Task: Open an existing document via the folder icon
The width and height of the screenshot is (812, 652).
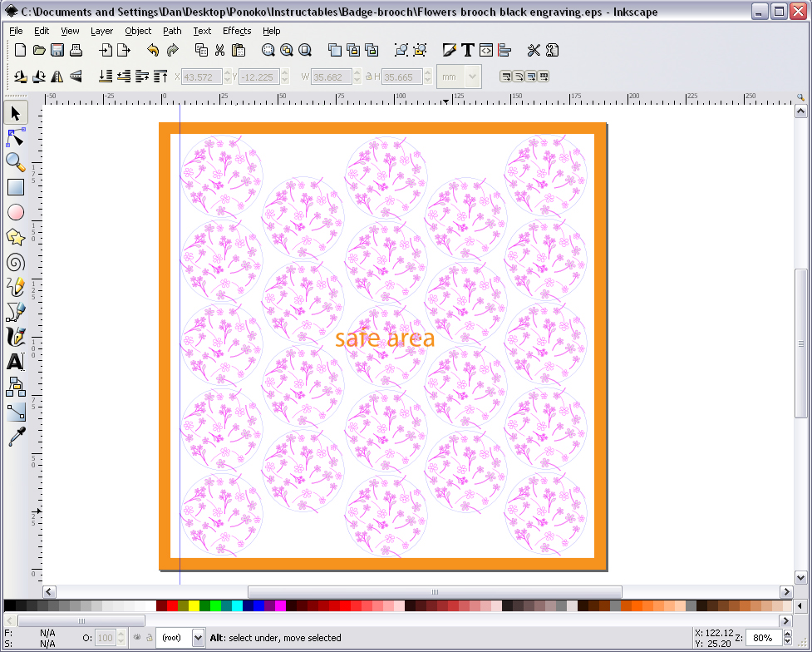Action: tap(39, 50)
